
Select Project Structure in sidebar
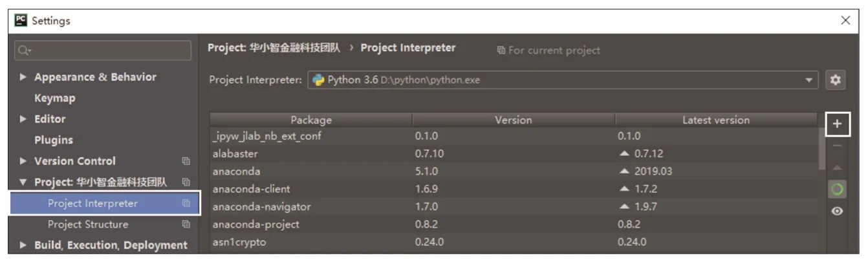[x=88, y=224]
